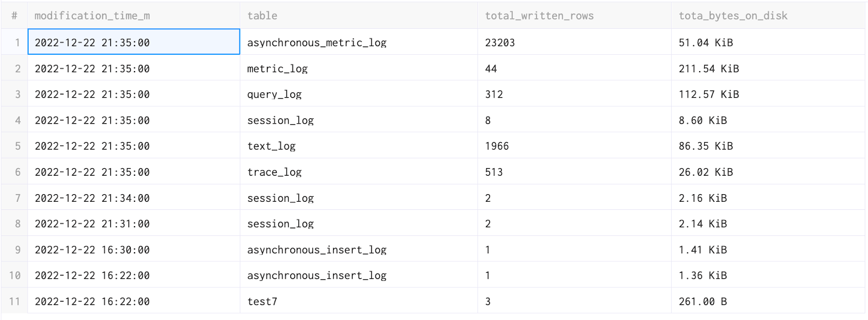Click the 1966 written rows value
Viewport: 868px width, 320px height.
497,146
